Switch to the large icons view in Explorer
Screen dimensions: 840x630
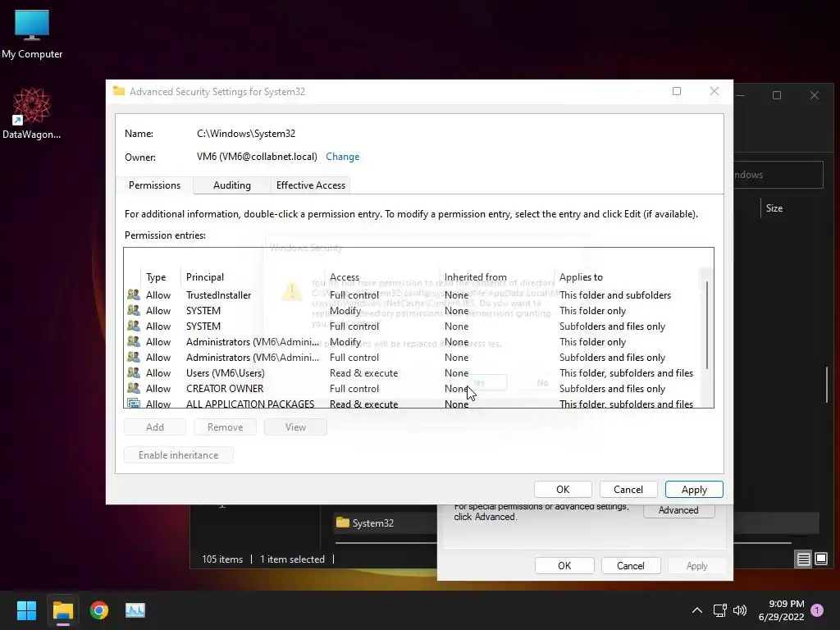[x=821, y=559]
